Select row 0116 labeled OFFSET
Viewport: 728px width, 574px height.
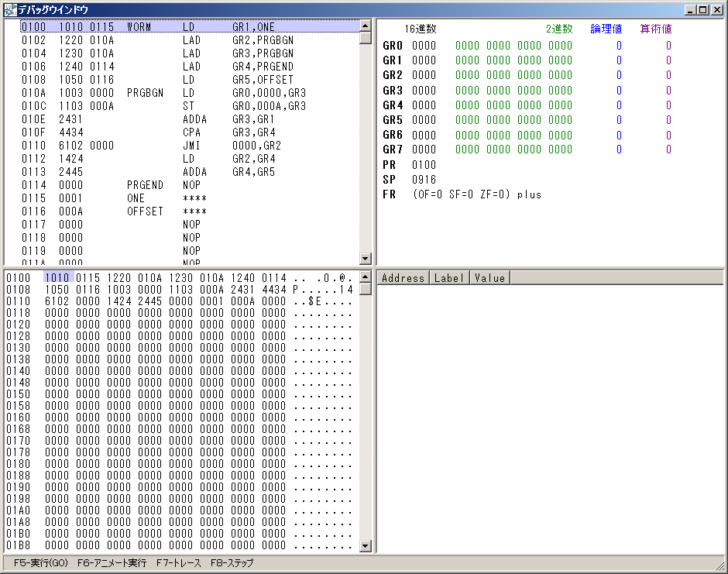pyautogui.click(x=191, y=211)
